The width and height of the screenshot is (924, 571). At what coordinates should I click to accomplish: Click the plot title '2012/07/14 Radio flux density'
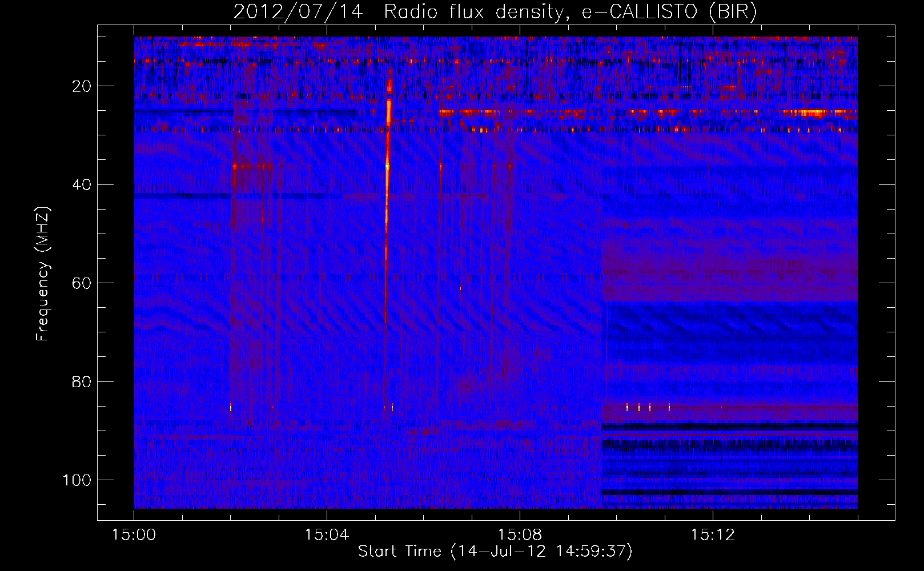[495, 11]
